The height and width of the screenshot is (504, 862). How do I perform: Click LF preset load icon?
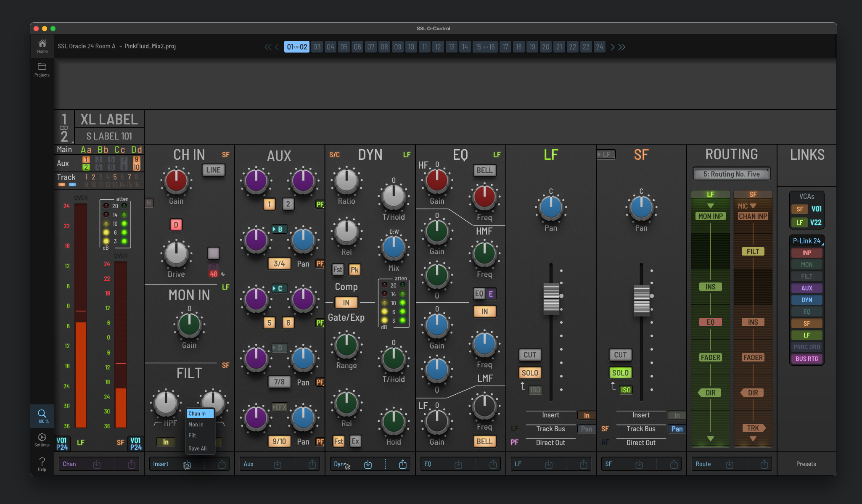tap(549, 464)
